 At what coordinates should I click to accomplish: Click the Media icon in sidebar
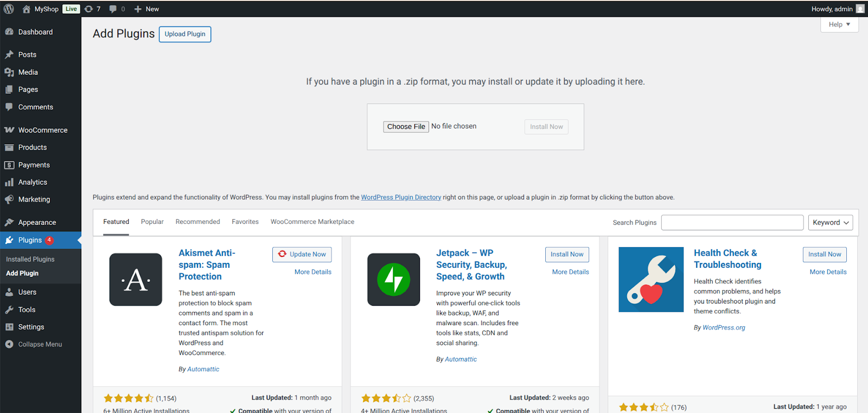tap(9, 72)
